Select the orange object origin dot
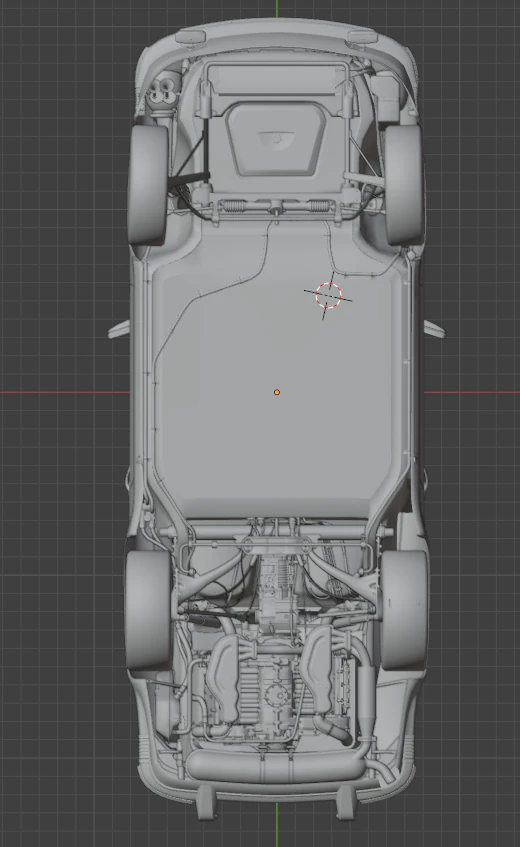This screenshot has width=520, height=847. [277, 392]
